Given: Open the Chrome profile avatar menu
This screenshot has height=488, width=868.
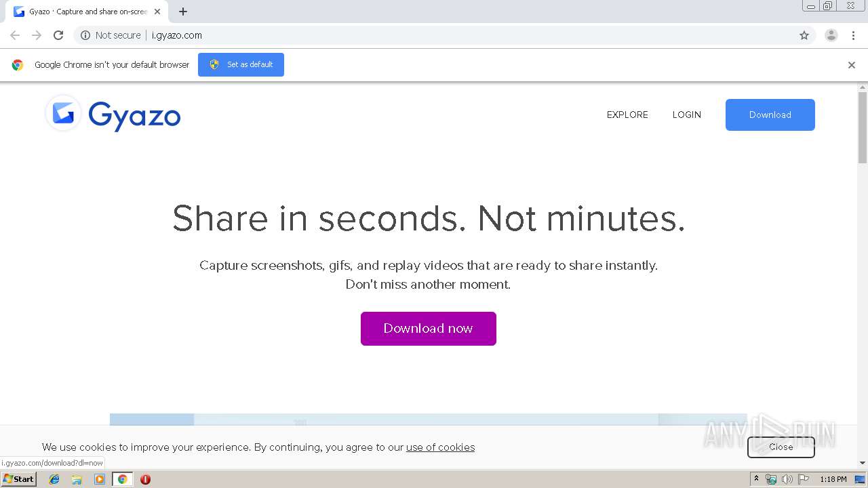Looking at the screenshot, I should pyautogui.click(x=831, y=35).
